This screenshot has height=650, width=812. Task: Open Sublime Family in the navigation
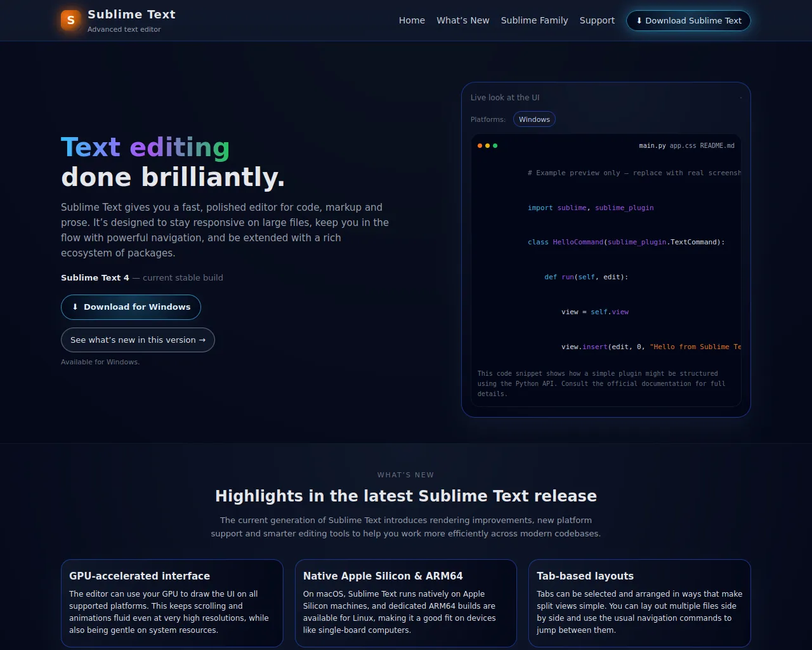click(x=534, y=20)
